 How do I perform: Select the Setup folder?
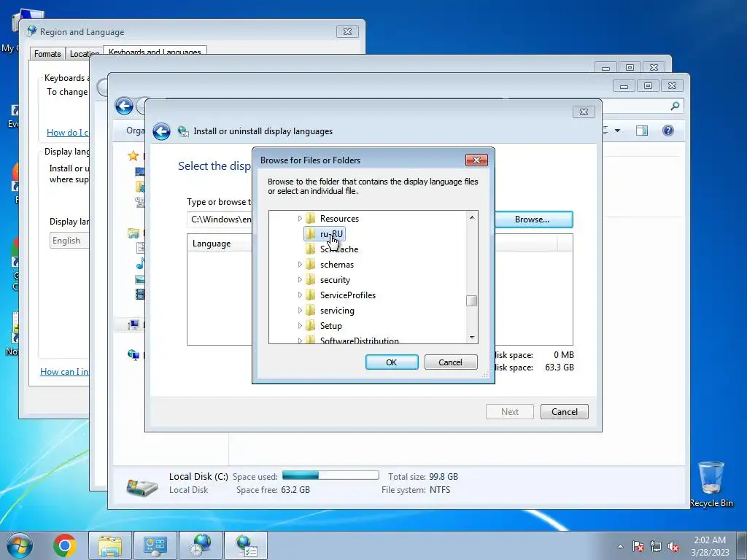point(330,326)
